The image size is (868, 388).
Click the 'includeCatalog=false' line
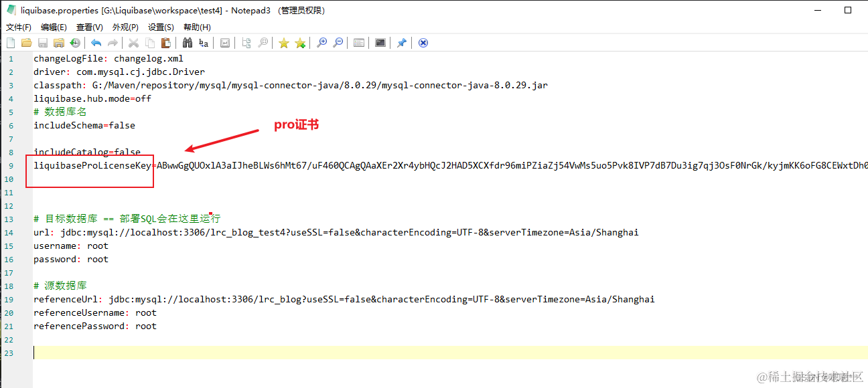[x=87, y=152]
